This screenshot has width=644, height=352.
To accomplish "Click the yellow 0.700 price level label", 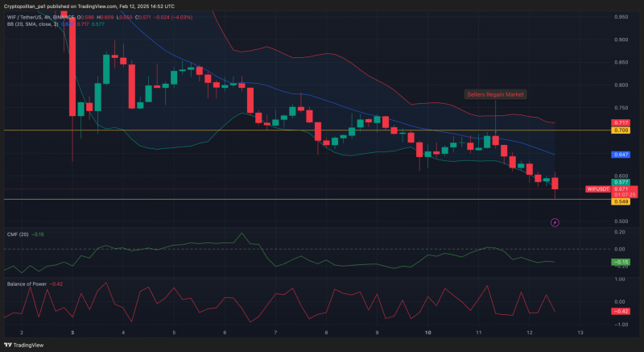I will coord(621,130).
